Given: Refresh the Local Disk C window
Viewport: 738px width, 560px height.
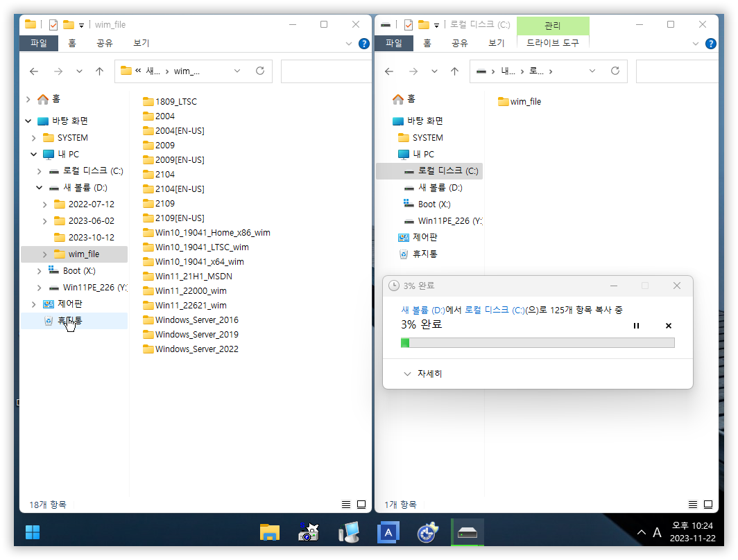Looking at the screenshot, I should [615, 71].
